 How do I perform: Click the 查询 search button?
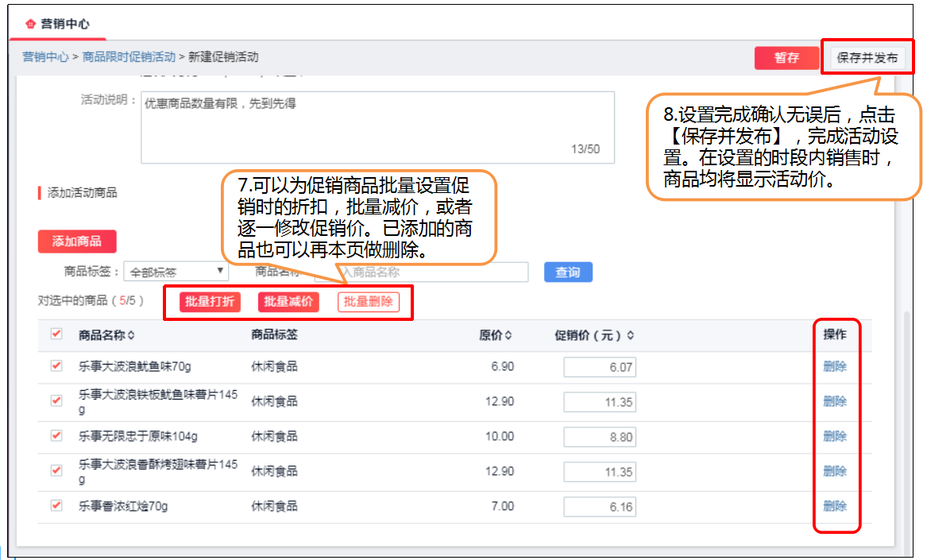point(567,272)
